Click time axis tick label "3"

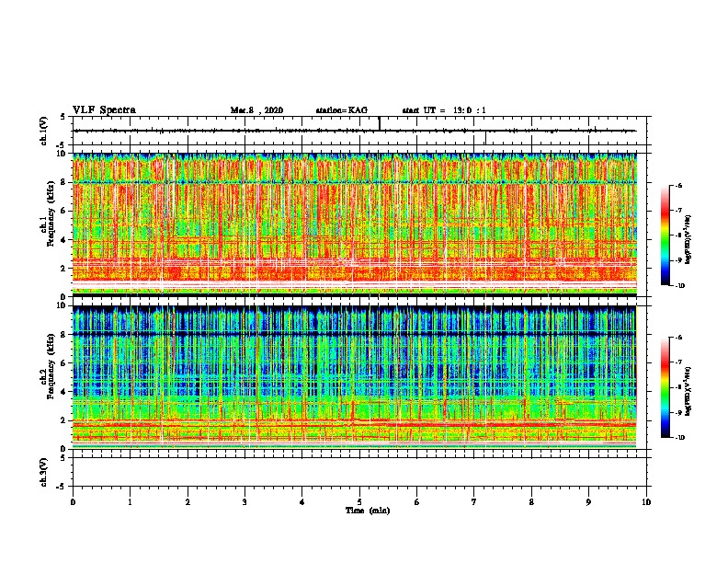pyautogui.click(x=245, y=502)
